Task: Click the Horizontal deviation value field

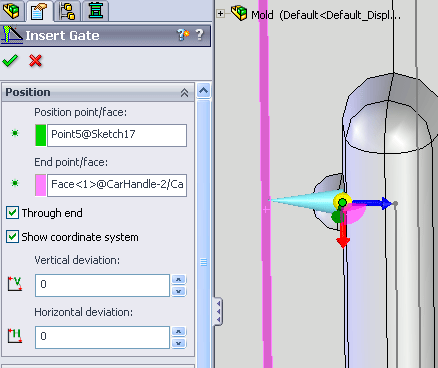Action: [102, 337]
